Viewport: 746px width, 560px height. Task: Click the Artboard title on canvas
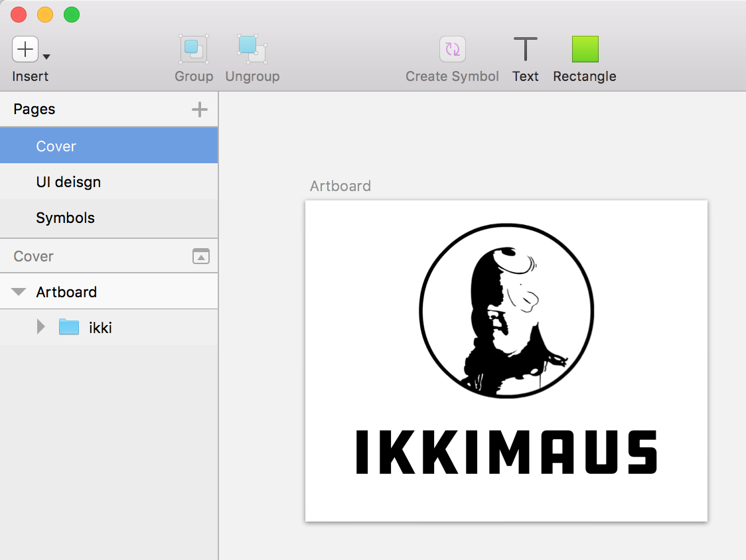(x=340, y=186)
